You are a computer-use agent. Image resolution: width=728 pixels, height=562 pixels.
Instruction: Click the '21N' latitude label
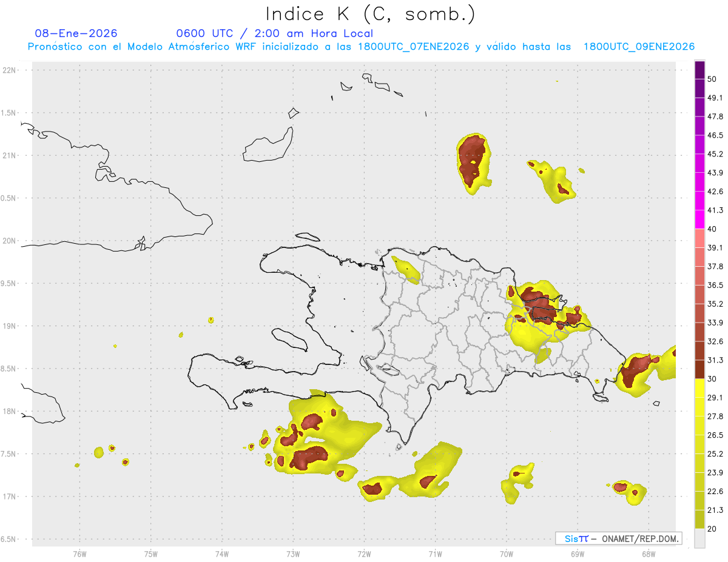[x=10, y=155]
